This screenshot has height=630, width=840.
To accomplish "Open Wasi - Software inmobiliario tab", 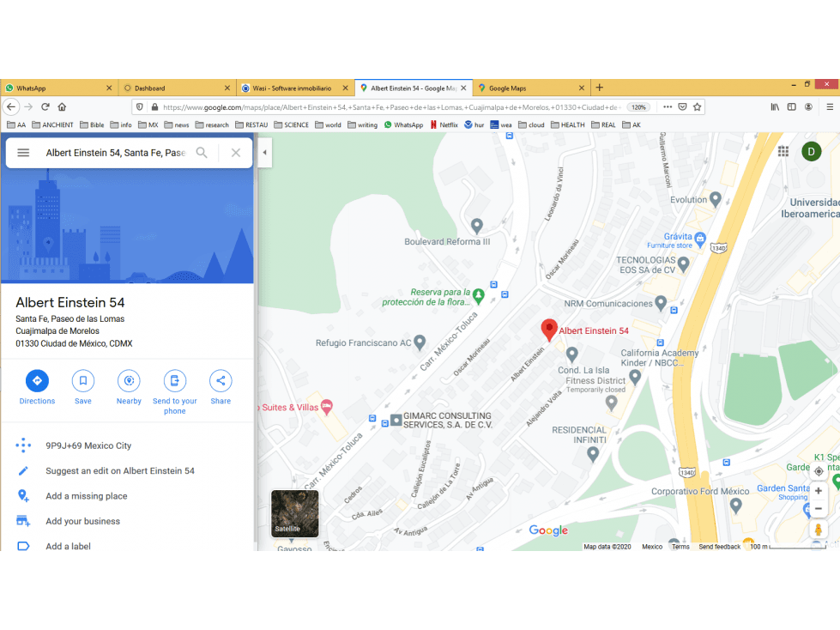I will [294, 88].
